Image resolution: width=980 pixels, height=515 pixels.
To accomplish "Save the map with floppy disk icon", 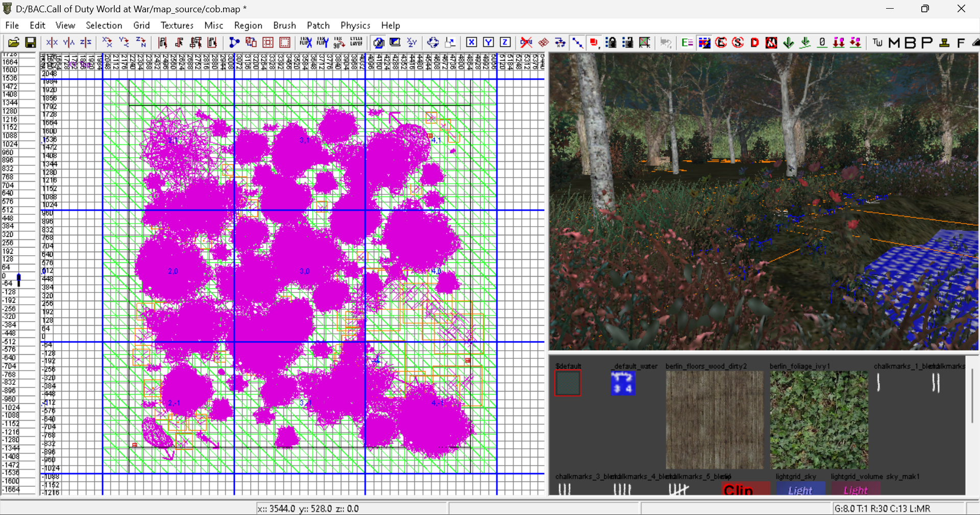I will 31,43.
